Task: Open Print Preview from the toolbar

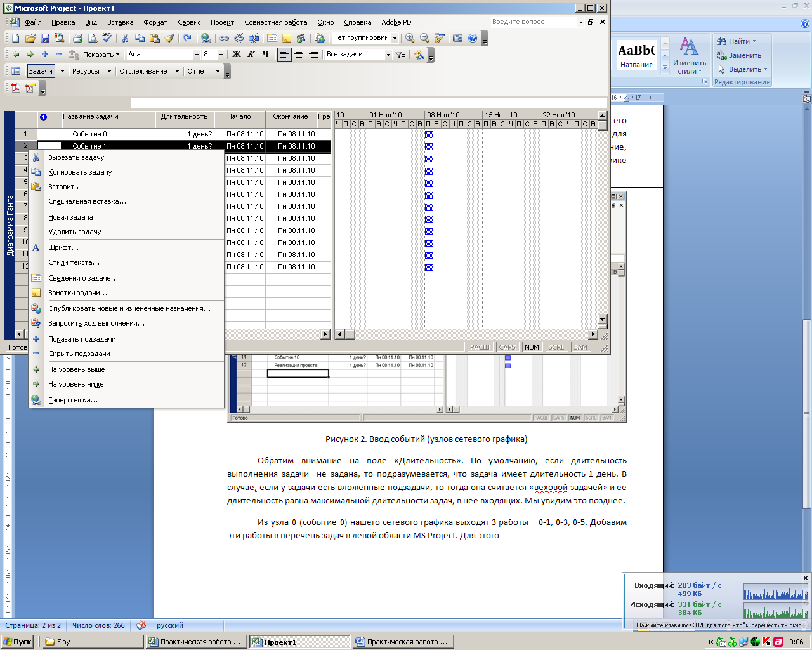Action: (93, 38)
